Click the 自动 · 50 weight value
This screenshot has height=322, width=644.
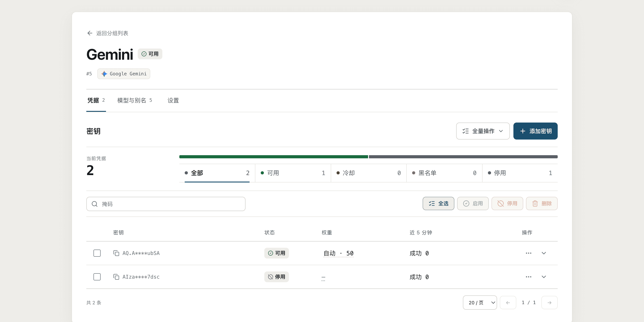tap(338, 253)
